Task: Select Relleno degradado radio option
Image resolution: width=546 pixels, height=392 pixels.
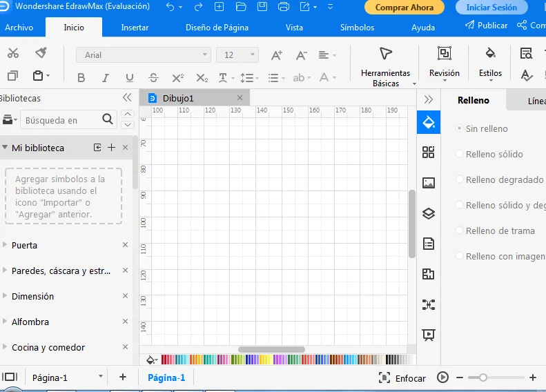Action: [x=459, y=179]
